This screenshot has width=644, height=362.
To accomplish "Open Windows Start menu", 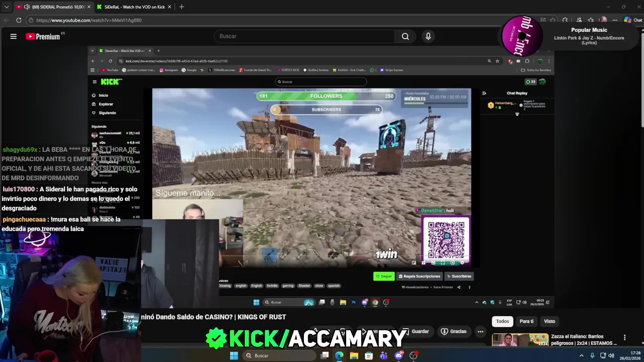I will (x=234, y=355).
